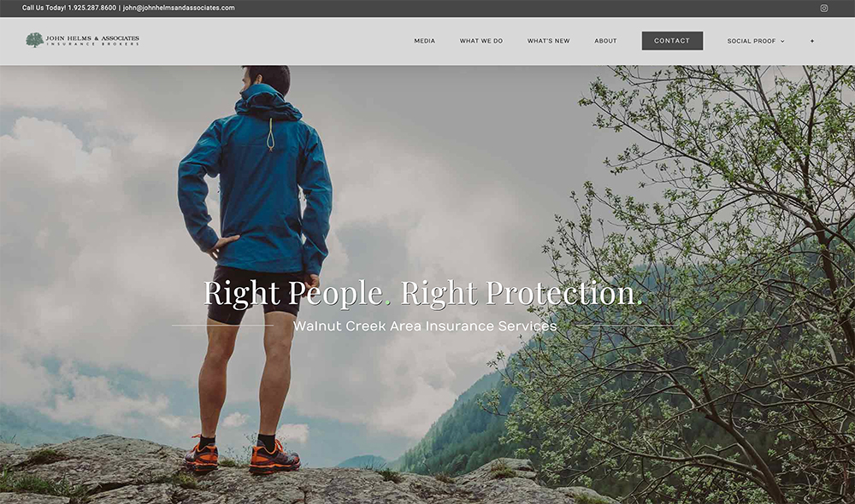The image size is (855, 504).
Task: Open the Instagram icon in top bar
Action: click(x=824, y=9)
